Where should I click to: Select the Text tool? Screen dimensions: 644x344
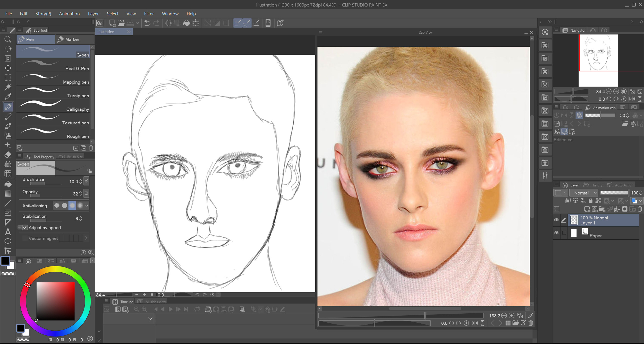click(x=8, y=232)
